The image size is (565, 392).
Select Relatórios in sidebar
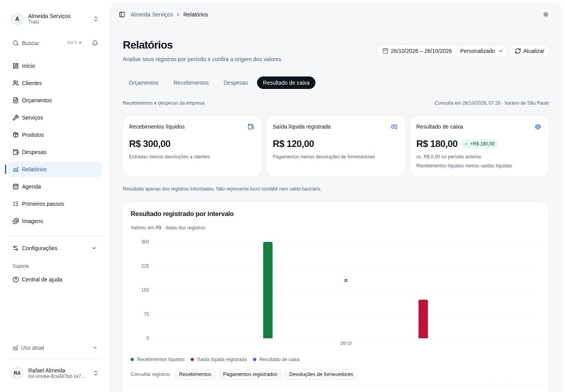click(x=55, y=169)
